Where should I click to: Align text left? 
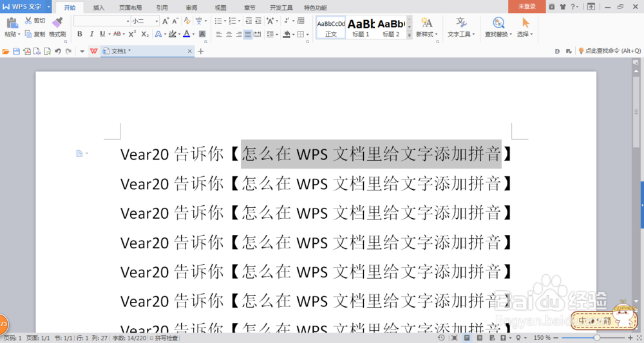tap(219, 35)
